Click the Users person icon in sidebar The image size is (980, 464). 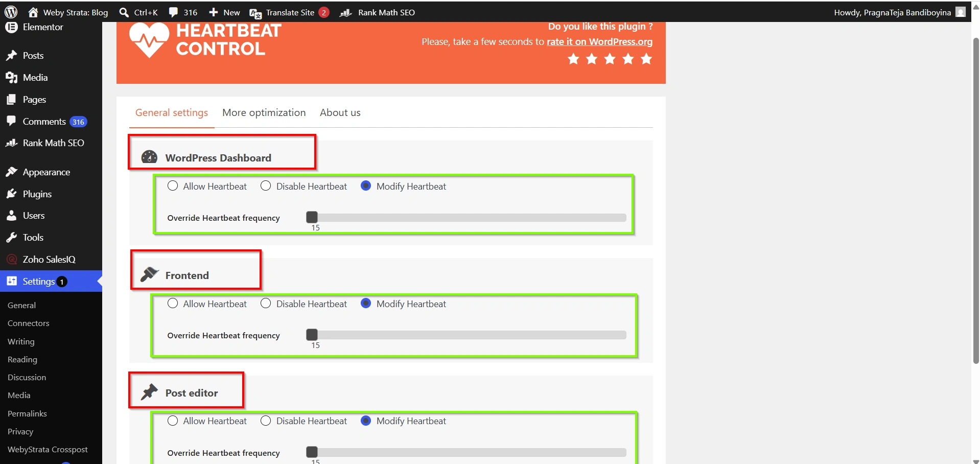pos(11,216)
